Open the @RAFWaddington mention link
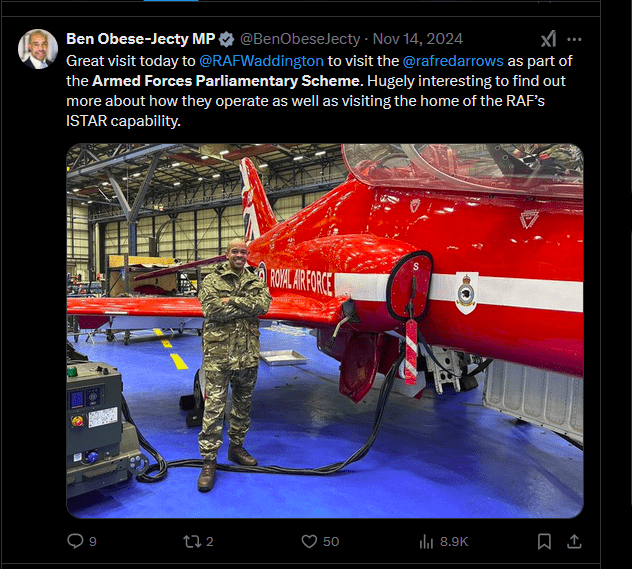632x569 pixels. [x=261, y=61]
